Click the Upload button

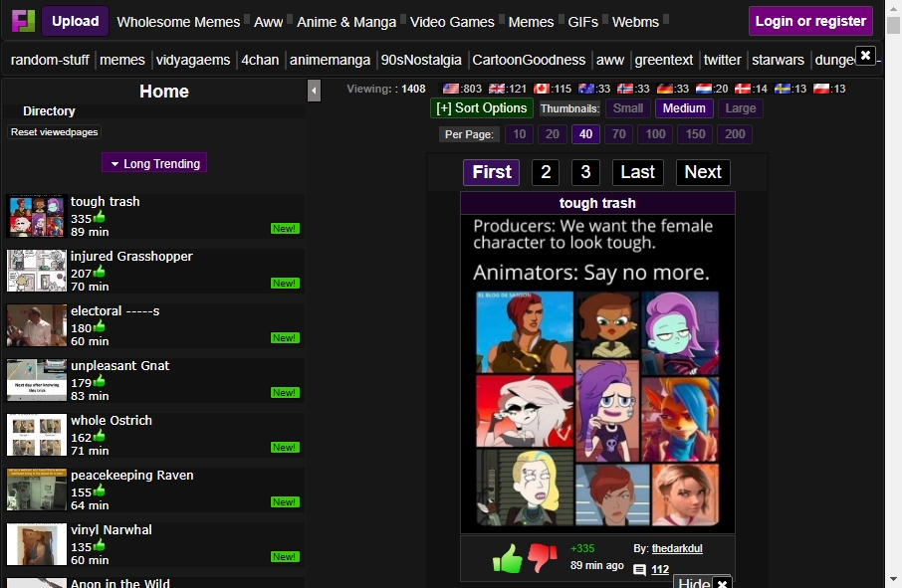76,21
